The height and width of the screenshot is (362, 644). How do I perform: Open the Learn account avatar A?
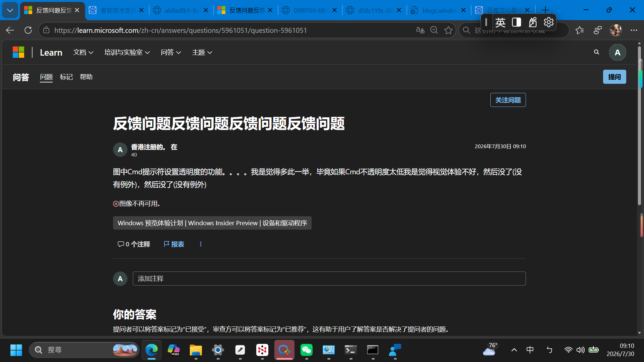click(617, 52)
